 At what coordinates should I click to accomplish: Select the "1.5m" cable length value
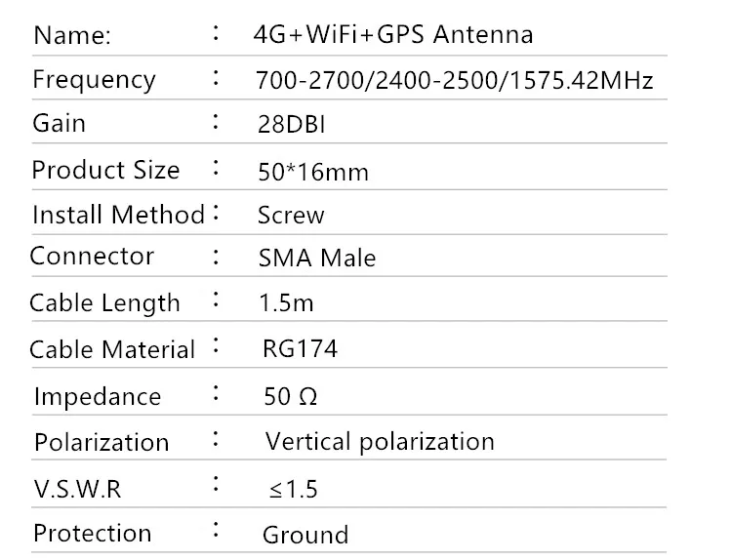286,302
